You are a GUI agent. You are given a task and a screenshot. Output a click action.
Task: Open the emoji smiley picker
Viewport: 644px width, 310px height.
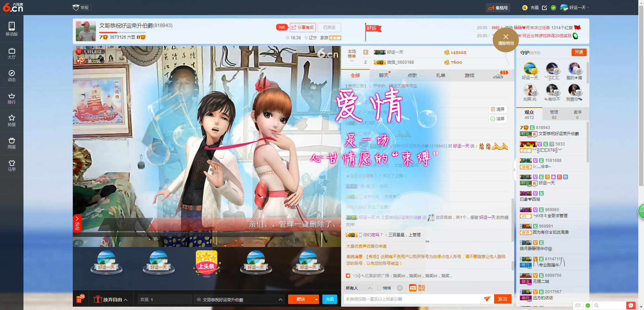(x=400, y=288)
